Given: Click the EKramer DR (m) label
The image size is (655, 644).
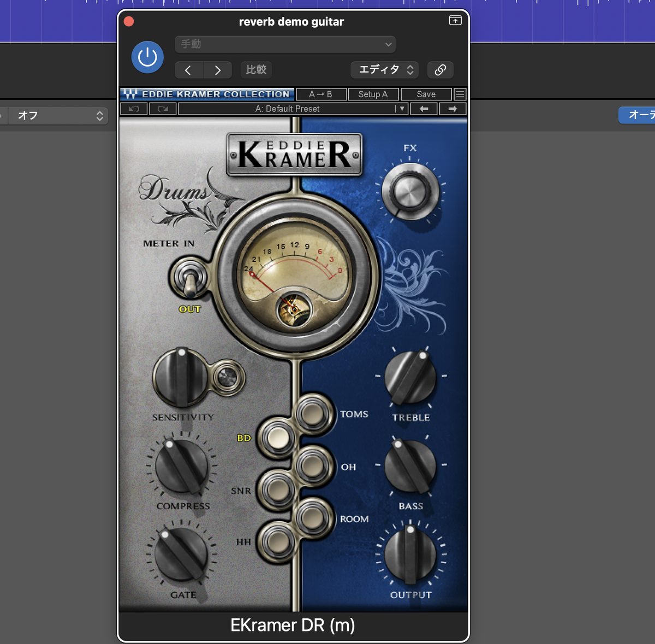Looking at the screenshot, I should click(293, 625).
